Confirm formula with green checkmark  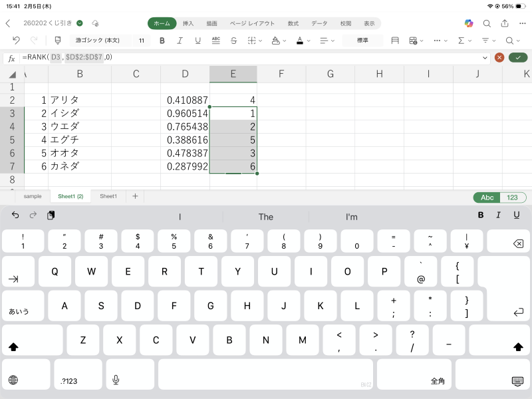[517, 58]
